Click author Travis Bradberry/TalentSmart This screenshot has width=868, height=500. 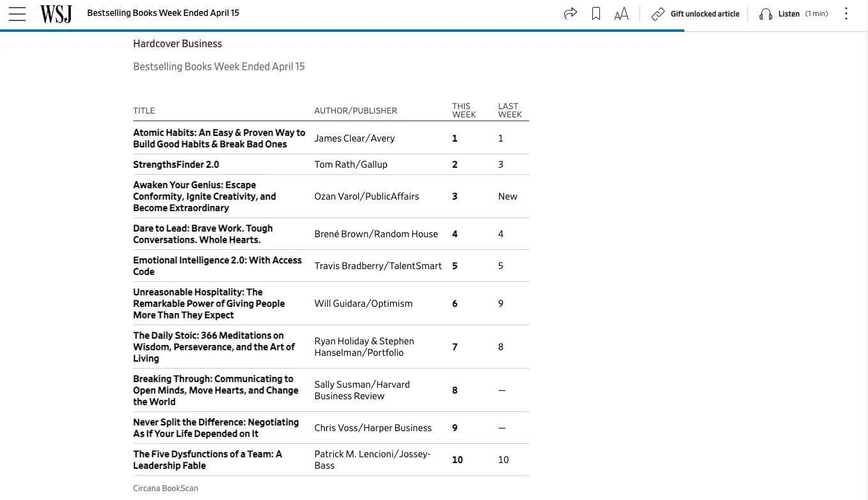(x=378, y=266)
